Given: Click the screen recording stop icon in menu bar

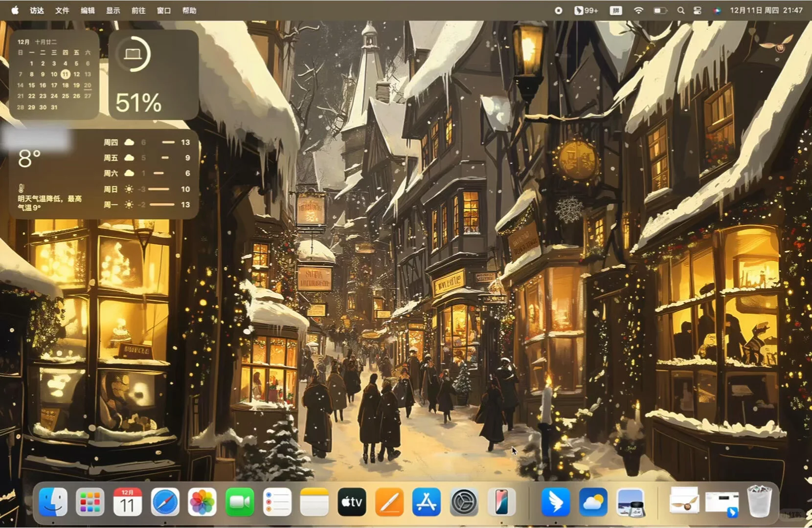Looking at the screenshot, I should [558, 10].
